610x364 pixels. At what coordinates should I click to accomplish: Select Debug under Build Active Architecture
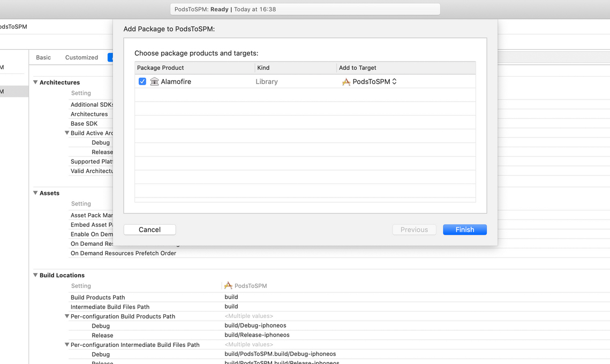(x=101, y=142)
